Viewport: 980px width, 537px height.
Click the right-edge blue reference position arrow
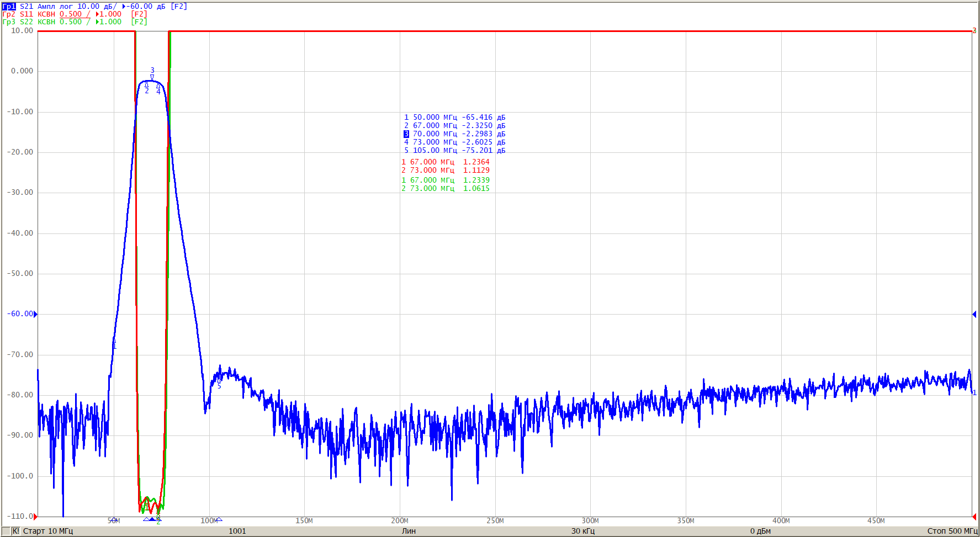click(974, 314)
